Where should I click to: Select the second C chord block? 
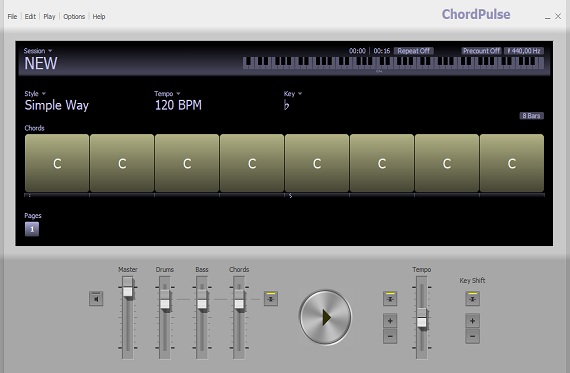click(x=122, y=163)
